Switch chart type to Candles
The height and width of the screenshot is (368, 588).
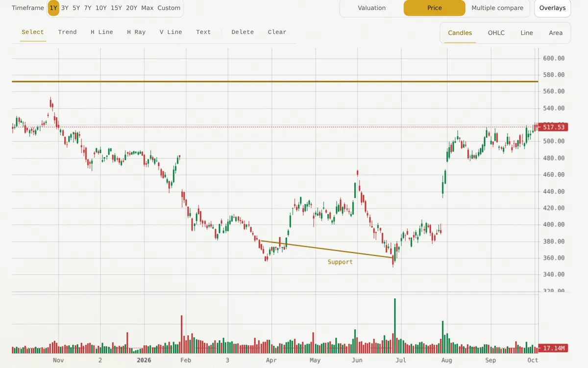click(x=460, y=33)
